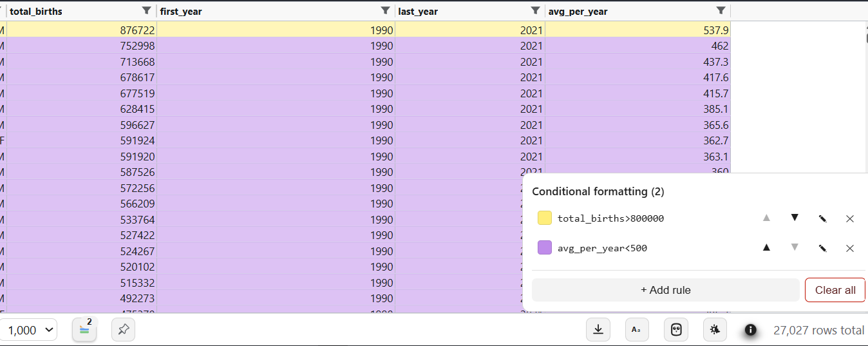Select the cell with value 533764

[x=82, y=220]
